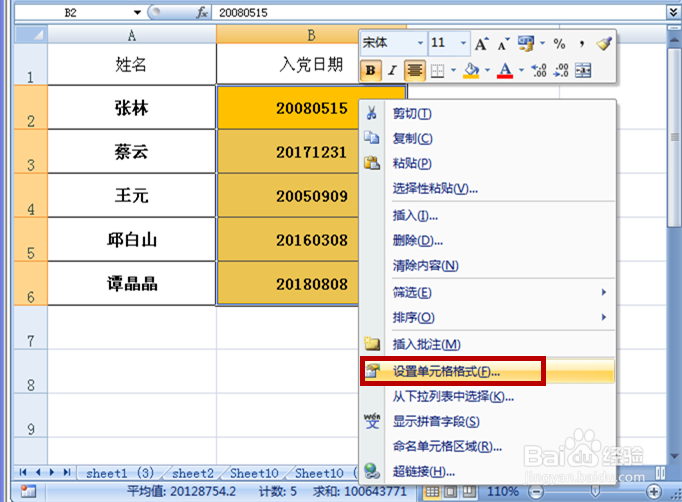
Task: Expand the 排序(O) submenu
Action: coord(487,318)
